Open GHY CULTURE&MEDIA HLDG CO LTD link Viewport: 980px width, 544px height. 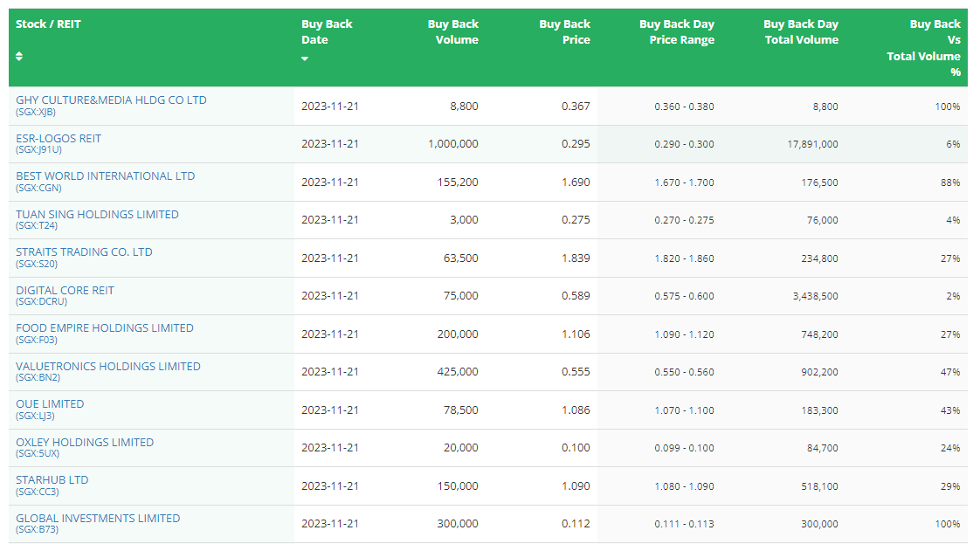click(x=111, y=100)
